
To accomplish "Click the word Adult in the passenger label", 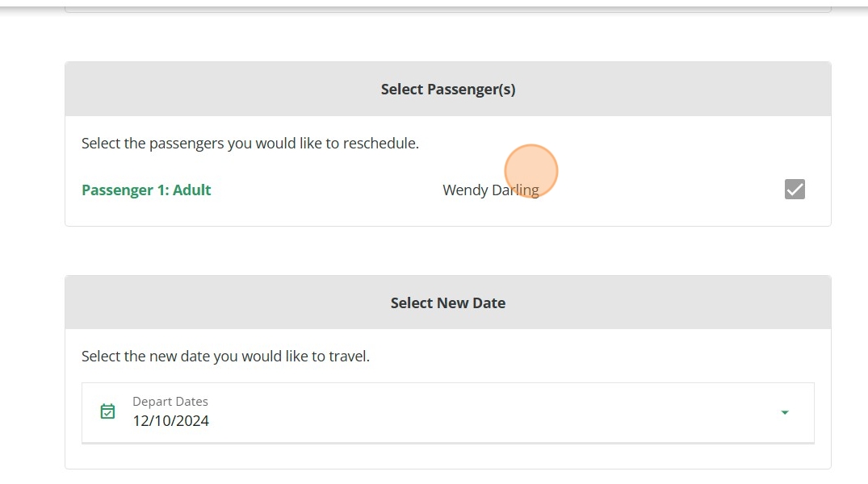I will tap(192, 190).
